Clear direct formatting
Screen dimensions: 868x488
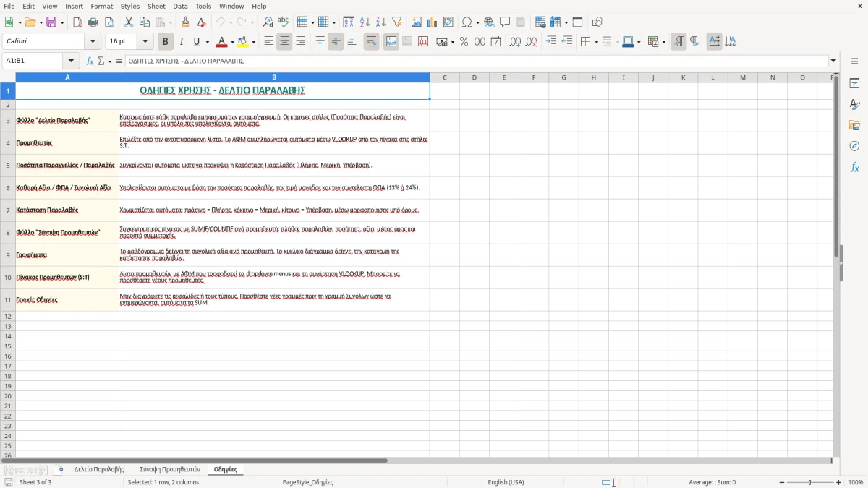pos(202,22)
